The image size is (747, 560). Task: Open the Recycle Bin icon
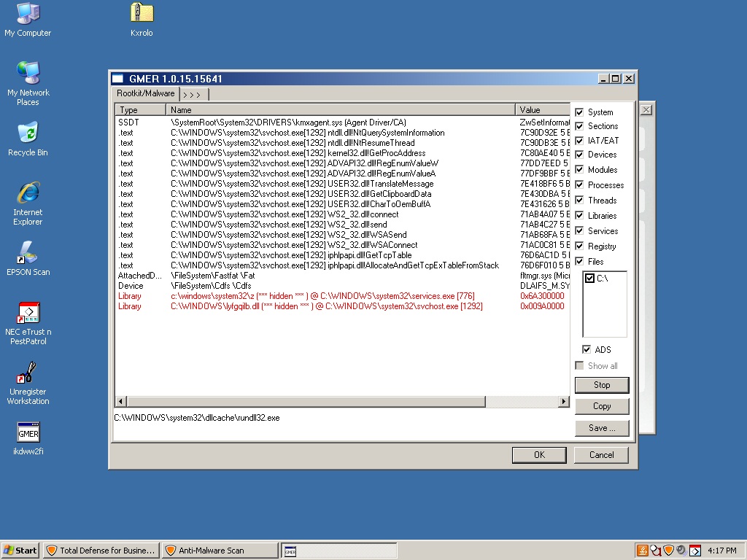(28, 133)
